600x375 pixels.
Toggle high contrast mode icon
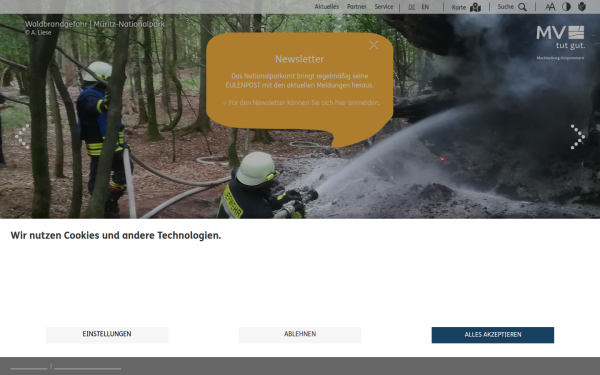[x=566, y=7]
